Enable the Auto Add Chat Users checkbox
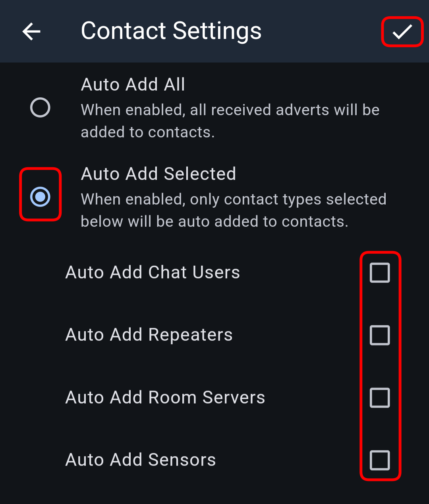429x504 pixels. 380,272
